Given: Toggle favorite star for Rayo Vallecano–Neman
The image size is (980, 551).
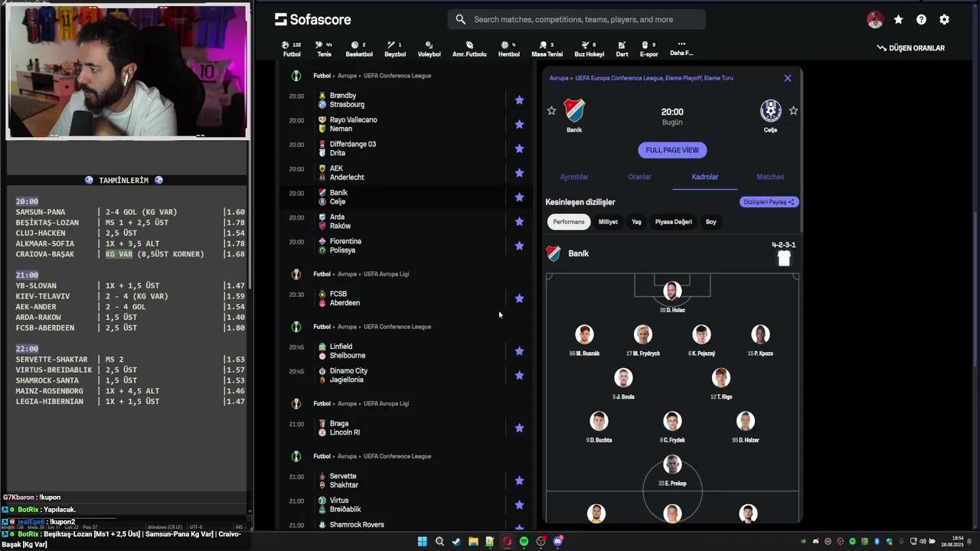Looking at the screenshot, I should click(519, 124).
